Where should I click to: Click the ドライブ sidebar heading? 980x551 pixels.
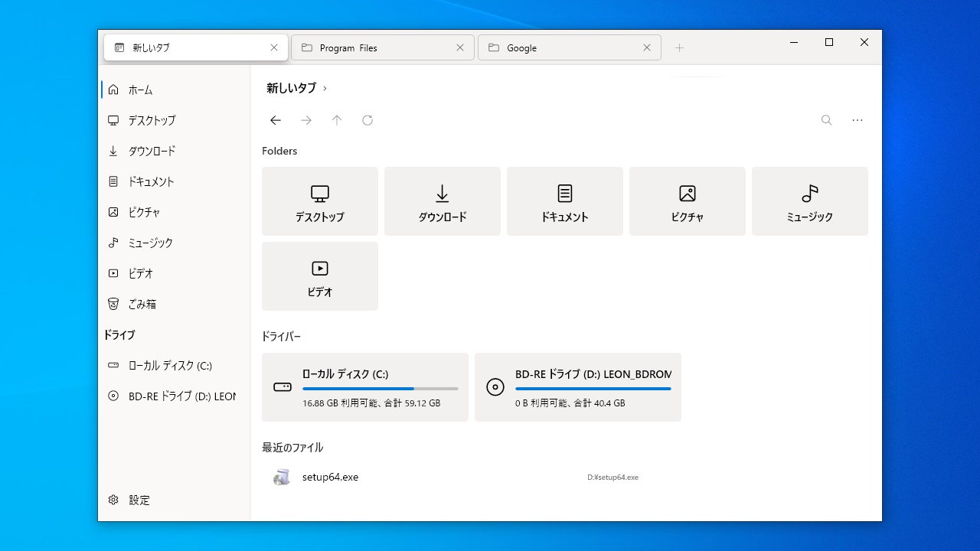click(x=119, y=335)
